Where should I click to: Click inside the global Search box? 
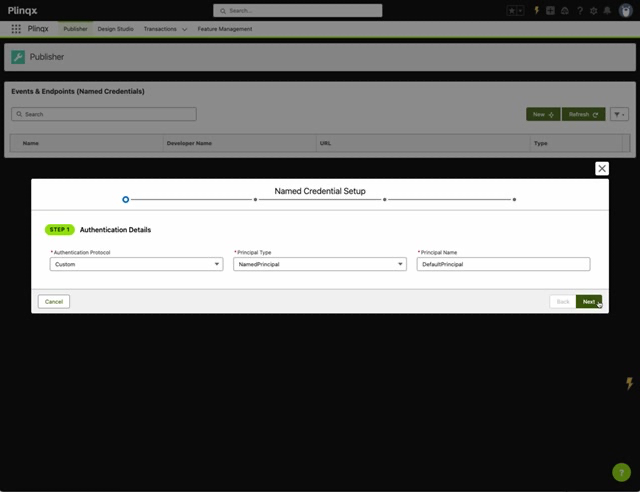pos(298,11)
